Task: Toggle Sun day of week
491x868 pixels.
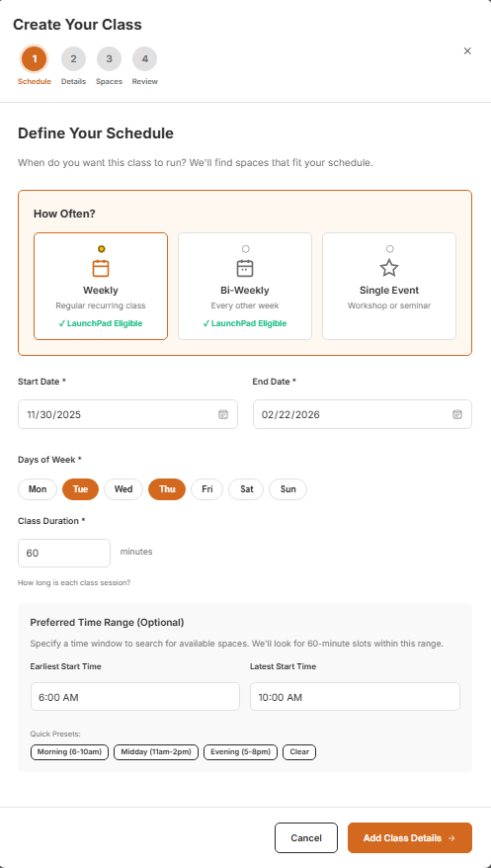Action: tap(287, 489)
